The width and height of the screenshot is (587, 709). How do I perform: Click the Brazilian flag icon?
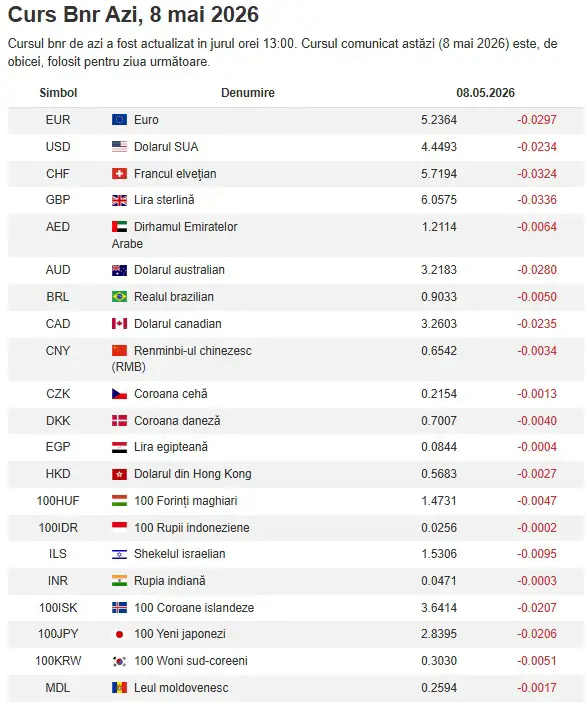(x=119, y=297)
